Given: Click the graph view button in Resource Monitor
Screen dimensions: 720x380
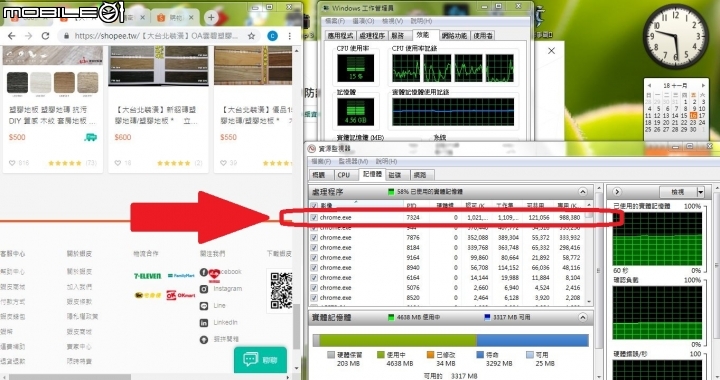Looking at the screenshot, I should 678,192.
